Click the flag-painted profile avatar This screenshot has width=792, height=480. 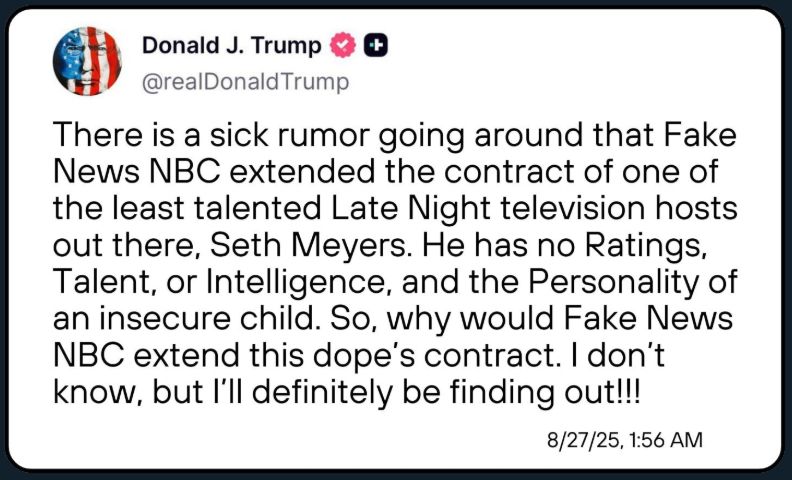(87, 61)
